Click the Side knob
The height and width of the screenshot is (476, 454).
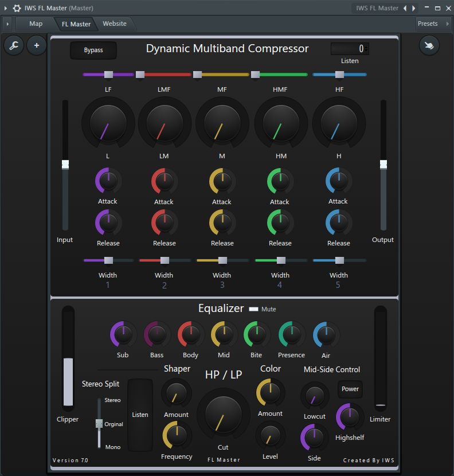click(x=314, y=437)
